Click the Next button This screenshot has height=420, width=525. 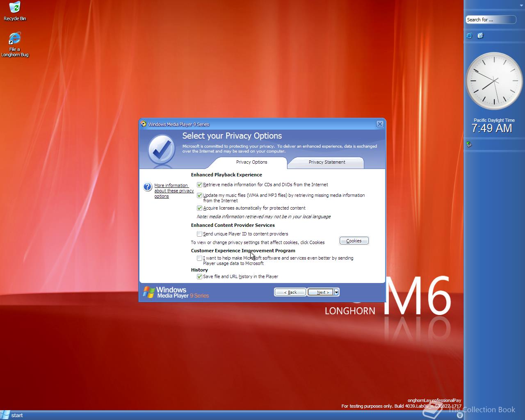coord(321,292)
